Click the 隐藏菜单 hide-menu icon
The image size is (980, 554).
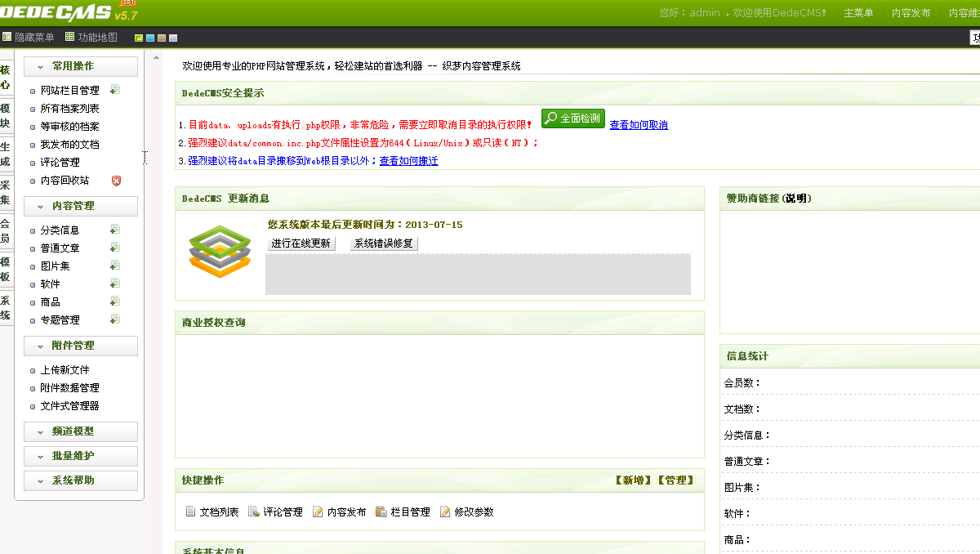(7, 37)
